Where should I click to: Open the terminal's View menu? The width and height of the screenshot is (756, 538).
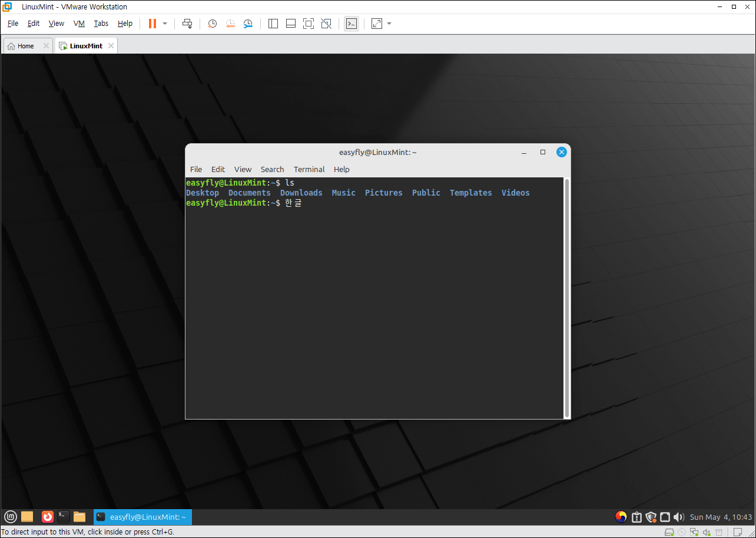pyautogui.click(x=243, y=169)
